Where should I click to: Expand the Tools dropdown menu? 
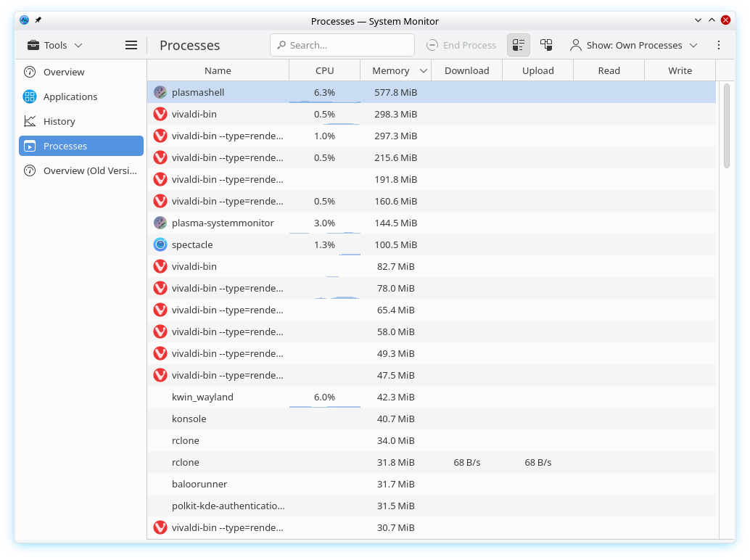(x=55, y=45)
